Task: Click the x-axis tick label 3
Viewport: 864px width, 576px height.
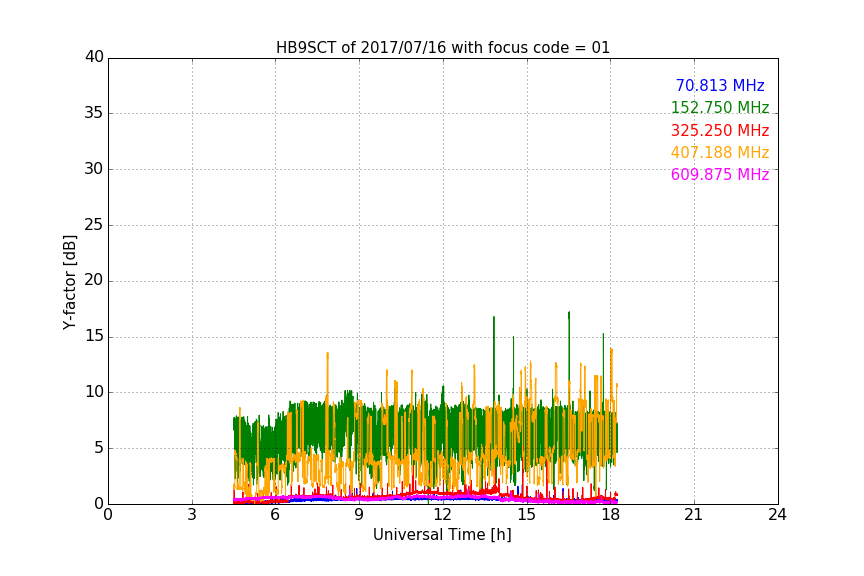Action: coord(192,515)
